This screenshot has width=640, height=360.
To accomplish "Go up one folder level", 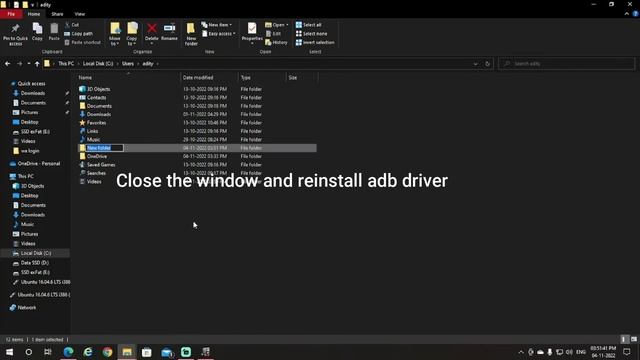I will pyautogui.click(x=37, y=64).
